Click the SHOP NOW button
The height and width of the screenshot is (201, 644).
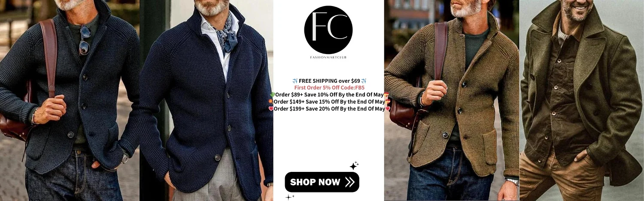point(322,182)
